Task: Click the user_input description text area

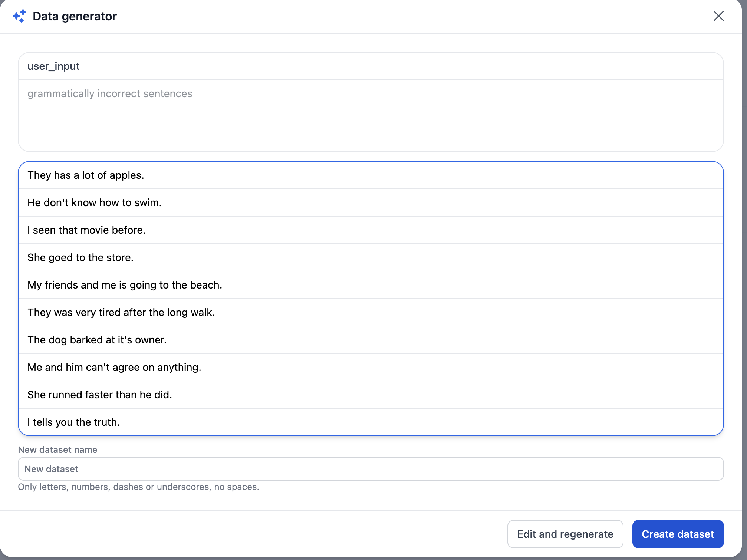Action: (x=370, y=115)
